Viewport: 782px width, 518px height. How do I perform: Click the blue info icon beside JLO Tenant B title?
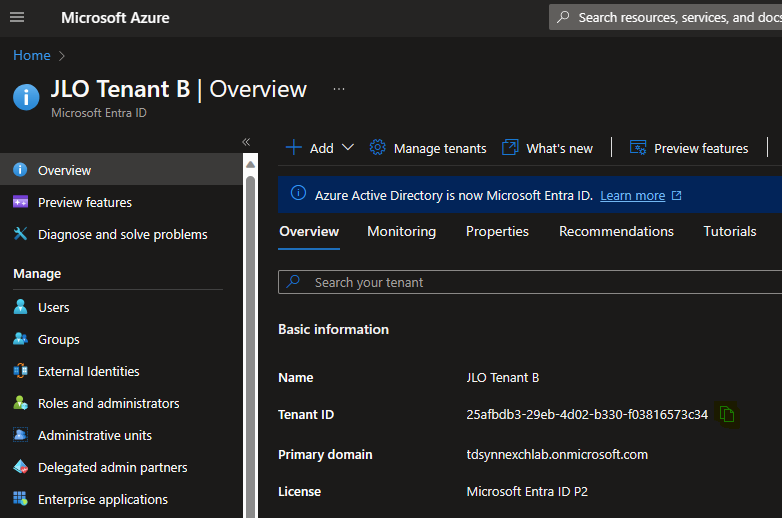26,97
